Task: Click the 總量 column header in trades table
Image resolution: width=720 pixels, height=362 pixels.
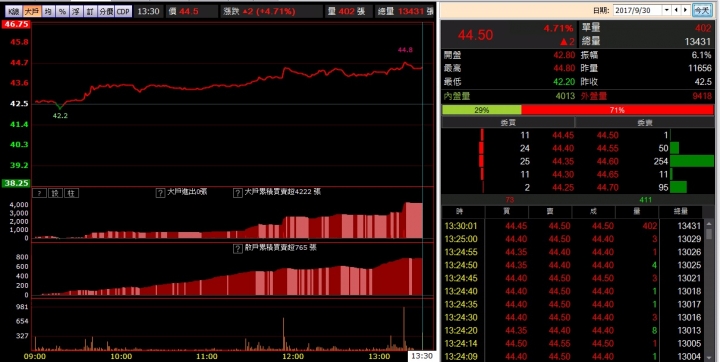Action: pos(681,212)
